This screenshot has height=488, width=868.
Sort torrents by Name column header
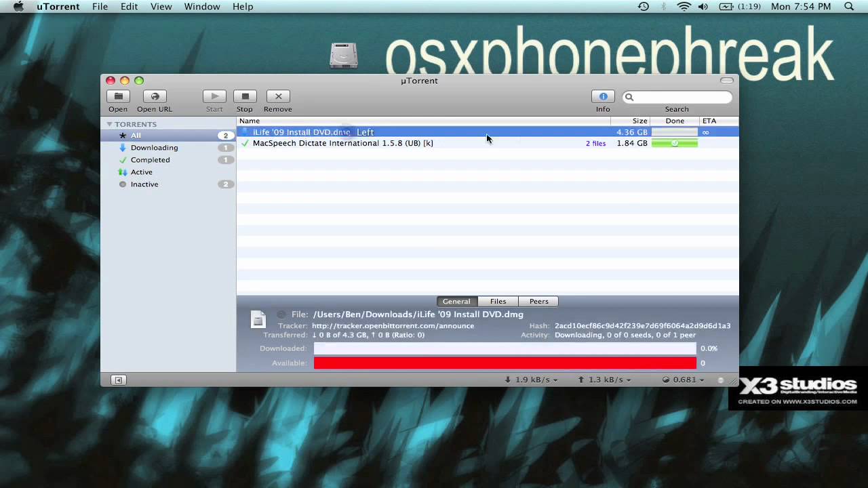423,121
